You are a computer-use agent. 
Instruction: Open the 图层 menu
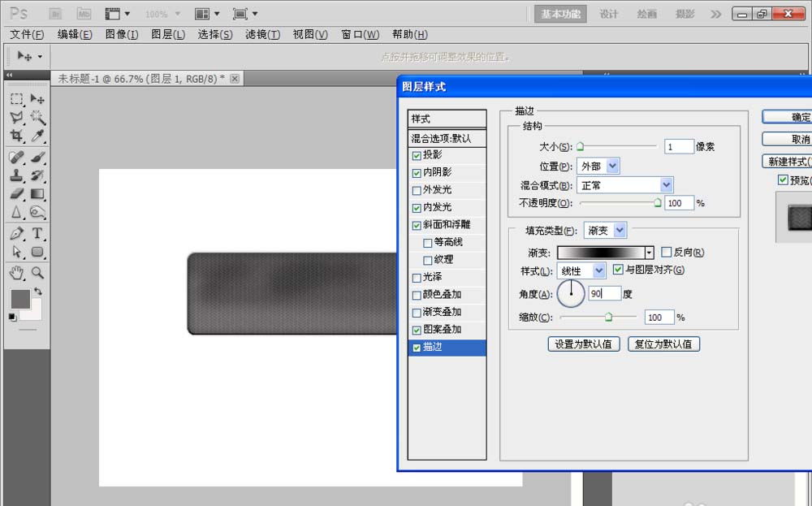point(168,34)
